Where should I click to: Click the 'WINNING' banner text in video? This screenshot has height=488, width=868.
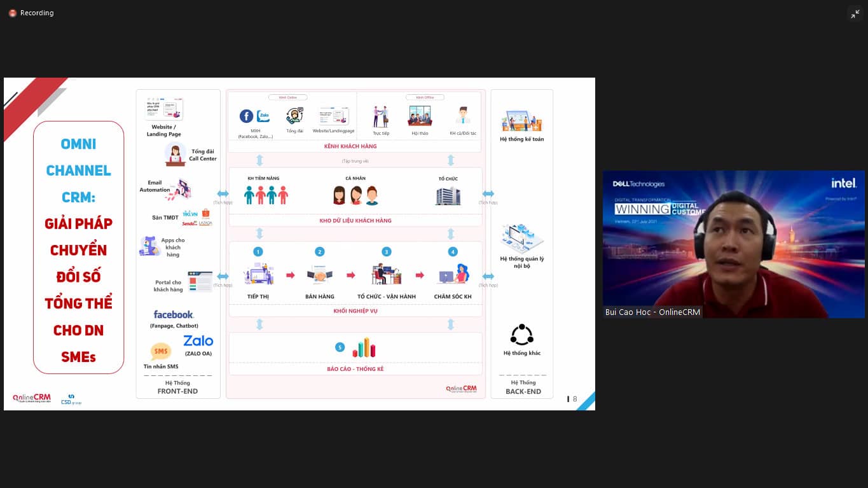click(642, 209)
